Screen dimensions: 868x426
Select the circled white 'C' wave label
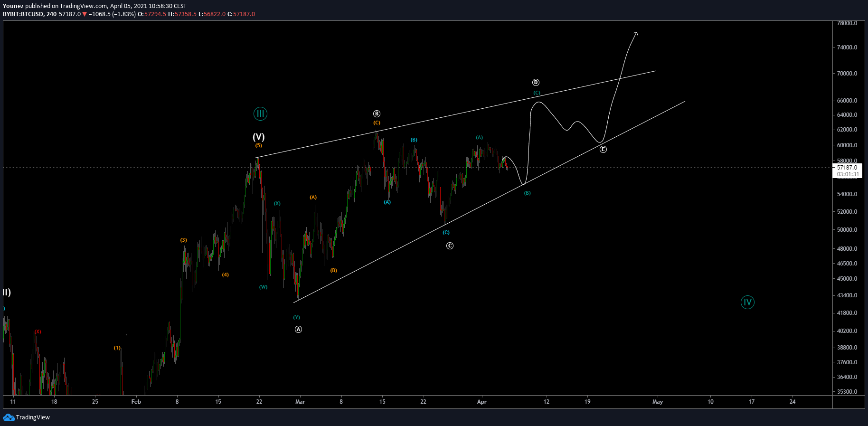[x=450, y=246]
